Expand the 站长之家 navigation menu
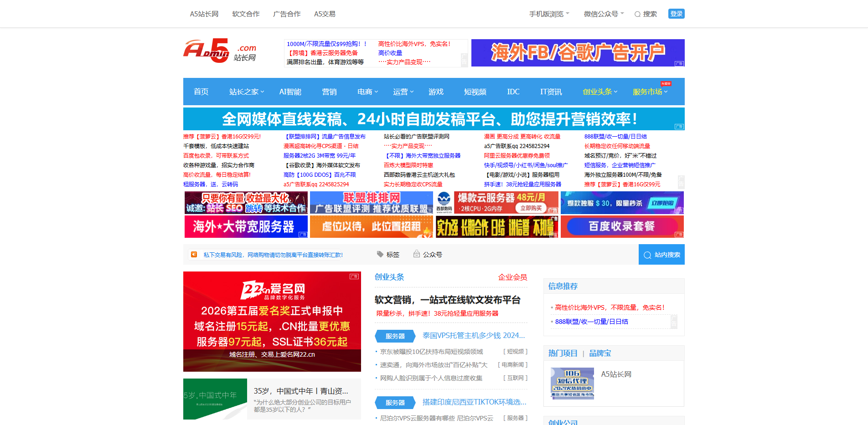 pos(246,92)
